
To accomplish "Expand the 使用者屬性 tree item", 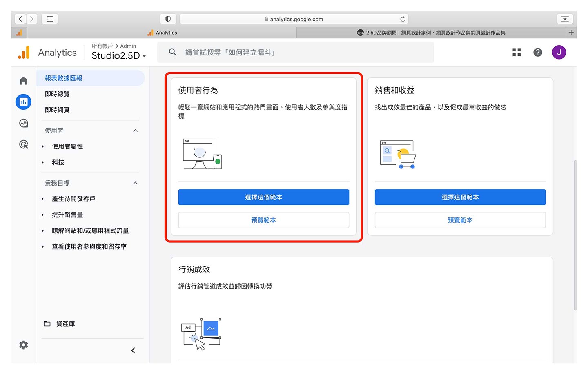I will (43, 146).
